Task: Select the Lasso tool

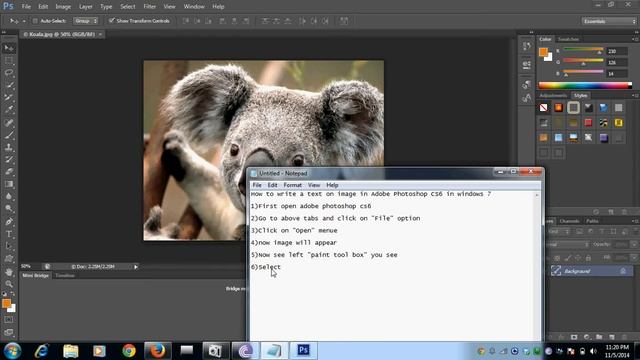Action: pos(9,73)
